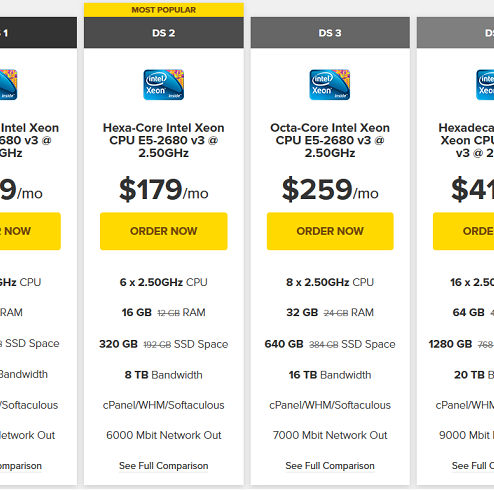Click the $179/mo price
494x490 pixels.
click(164, 189)
